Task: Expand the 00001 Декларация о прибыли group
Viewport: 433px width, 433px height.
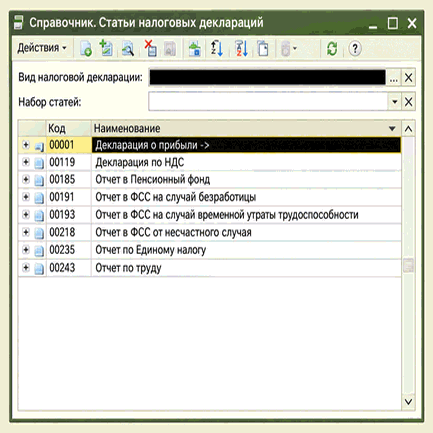Action: (26, 145)
